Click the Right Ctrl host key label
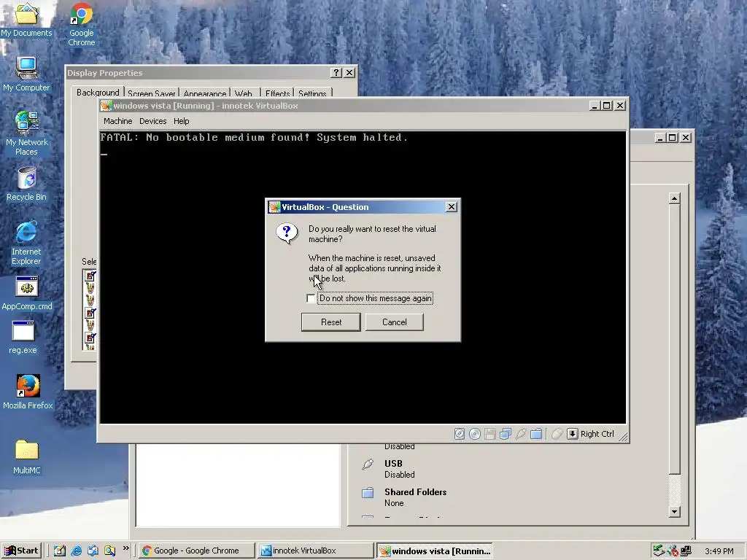This screenshot has width=747, height=560. 597,434
